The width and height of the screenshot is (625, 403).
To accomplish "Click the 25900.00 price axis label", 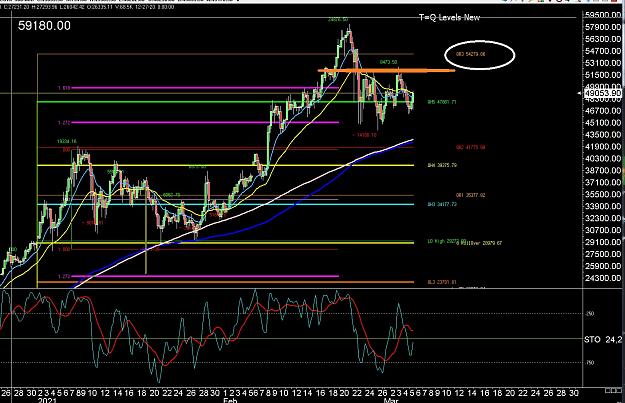I will point(603,266).
